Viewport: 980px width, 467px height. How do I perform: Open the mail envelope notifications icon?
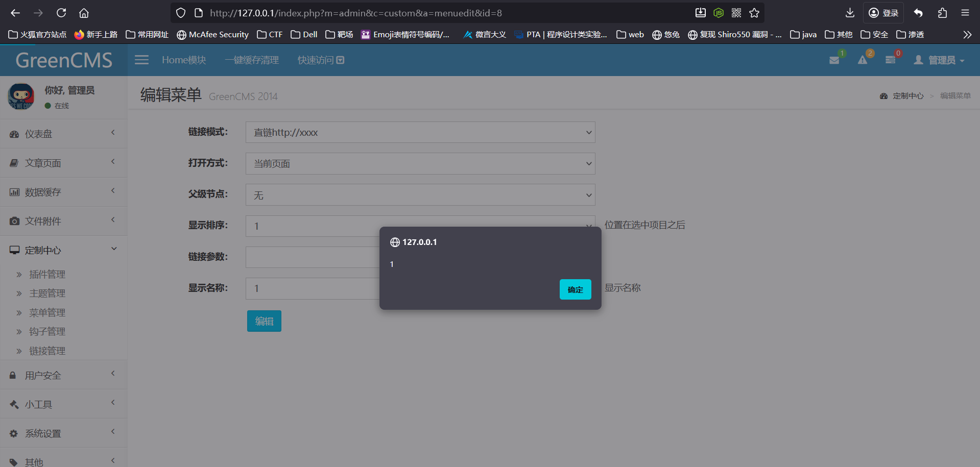834,60
